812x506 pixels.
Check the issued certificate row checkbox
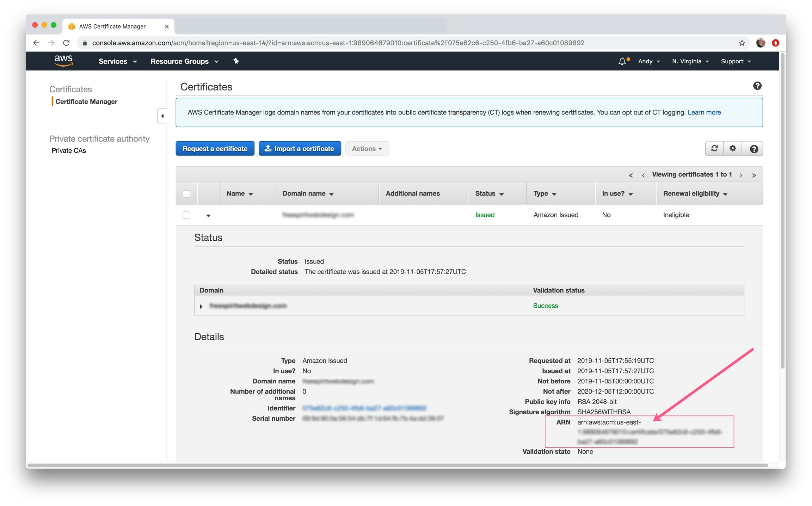pos(186,215)
